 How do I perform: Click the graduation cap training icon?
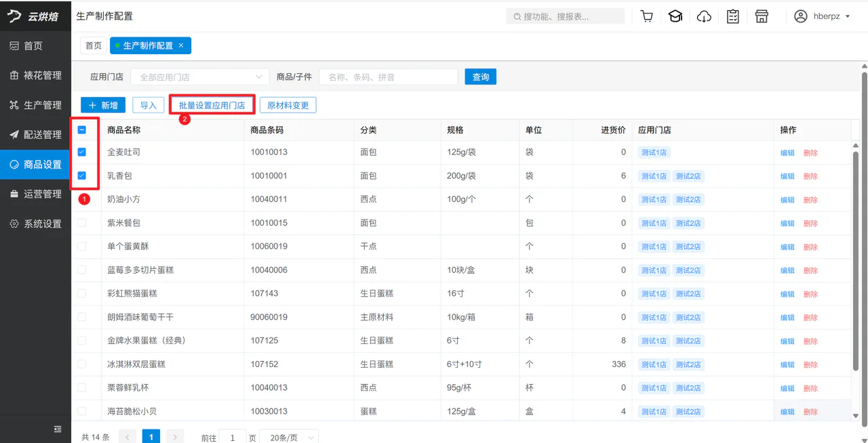(x=675, y=16)
